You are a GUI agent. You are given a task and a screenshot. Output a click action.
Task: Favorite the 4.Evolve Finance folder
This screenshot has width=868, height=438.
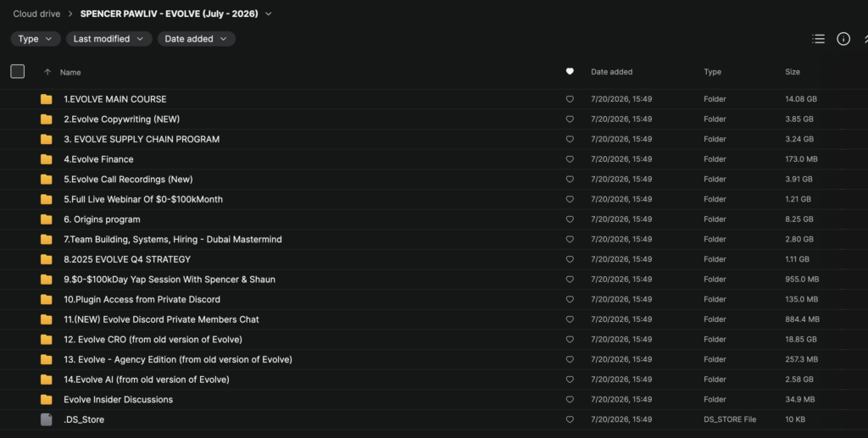coord(570,159)
